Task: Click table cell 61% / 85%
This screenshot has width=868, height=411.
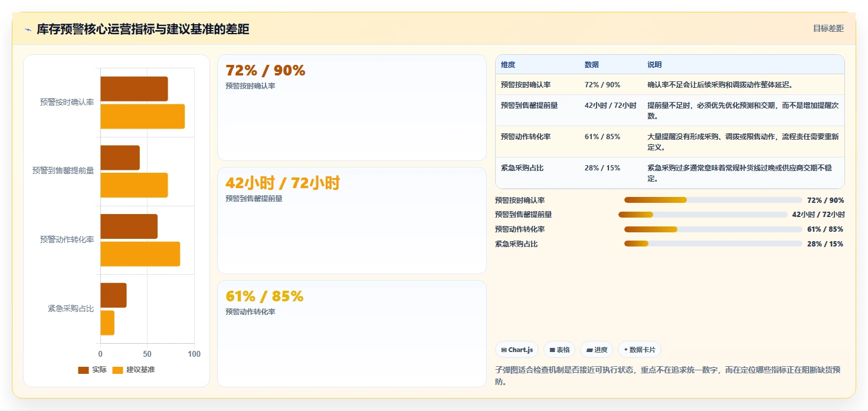Action: pos(602,137)
